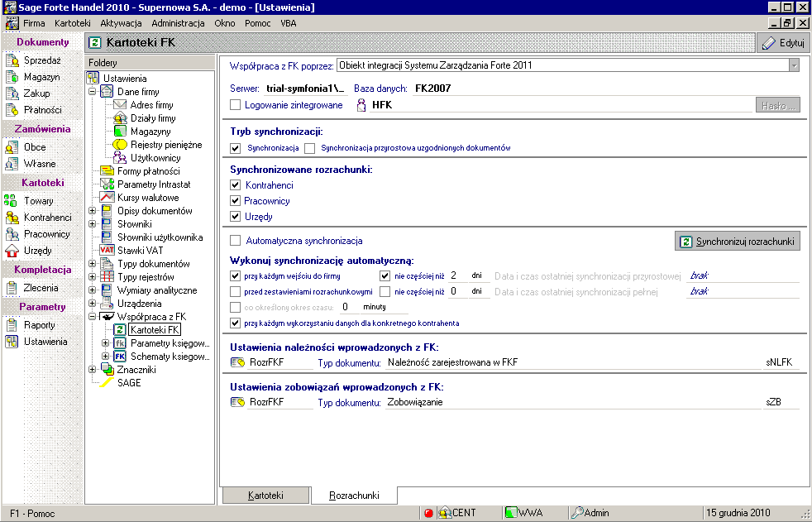Expand the Słowniki tree node
Screen dimensions: 812x522
coord(93,224)
